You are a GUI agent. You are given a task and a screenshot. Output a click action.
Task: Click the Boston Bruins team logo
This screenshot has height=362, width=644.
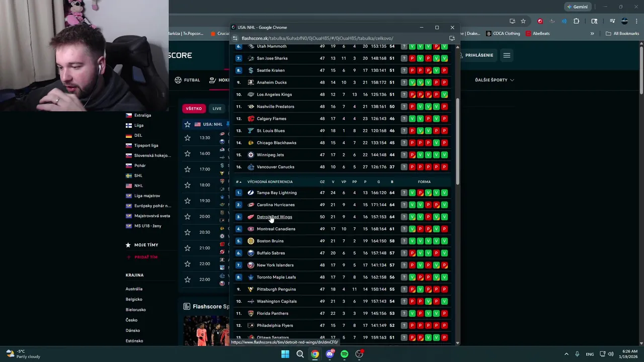click(251, 241)
